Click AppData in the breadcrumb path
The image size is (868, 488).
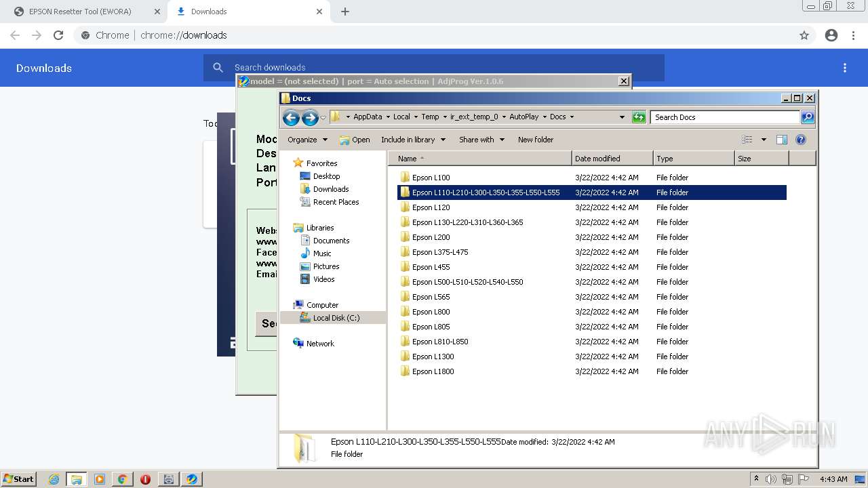(x=368, y=117)
